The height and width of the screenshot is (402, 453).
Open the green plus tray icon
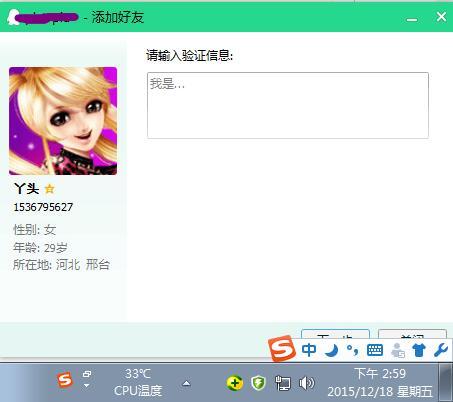(x=235, y=383)
